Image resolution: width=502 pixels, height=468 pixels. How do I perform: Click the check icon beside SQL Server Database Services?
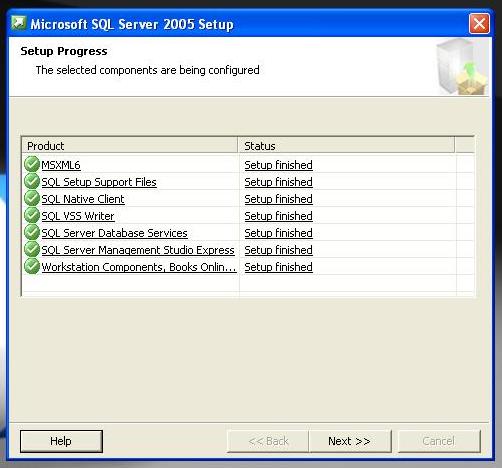32,232
